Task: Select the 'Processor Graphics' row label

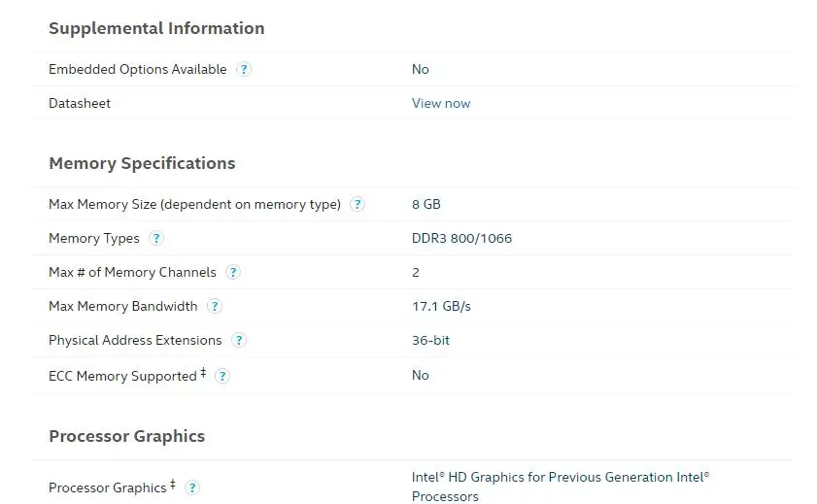Action: point(107,487)
